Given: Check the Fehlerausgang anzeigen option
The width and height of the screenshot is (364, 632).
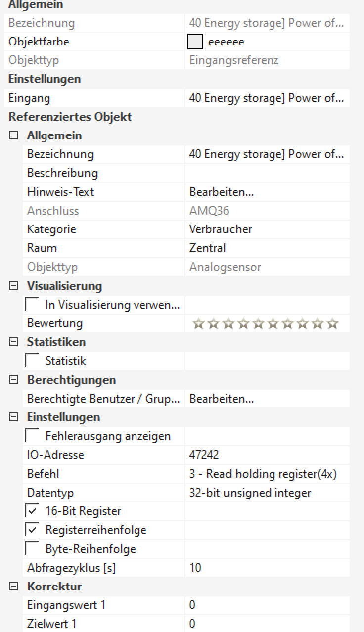Looking at the screenshot, I should pyautogui.click(x=32, y=436).
